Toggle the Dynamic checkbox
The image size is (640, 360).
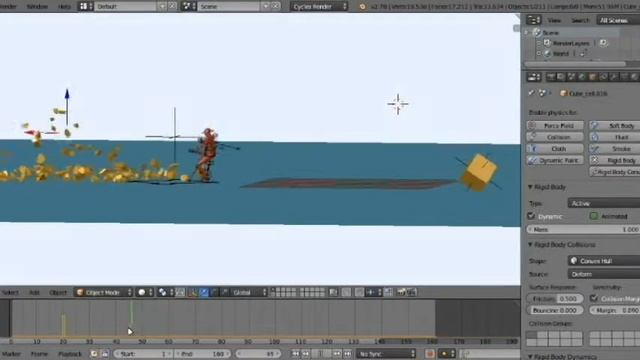click(x=531, y=216)
